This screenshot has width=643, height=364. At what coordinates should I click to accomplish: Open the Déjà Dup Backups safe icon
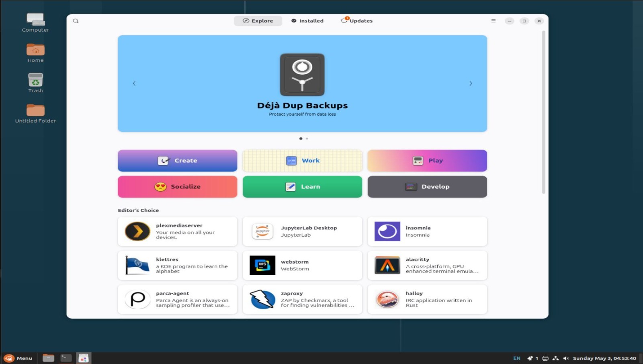pos(302,75)
